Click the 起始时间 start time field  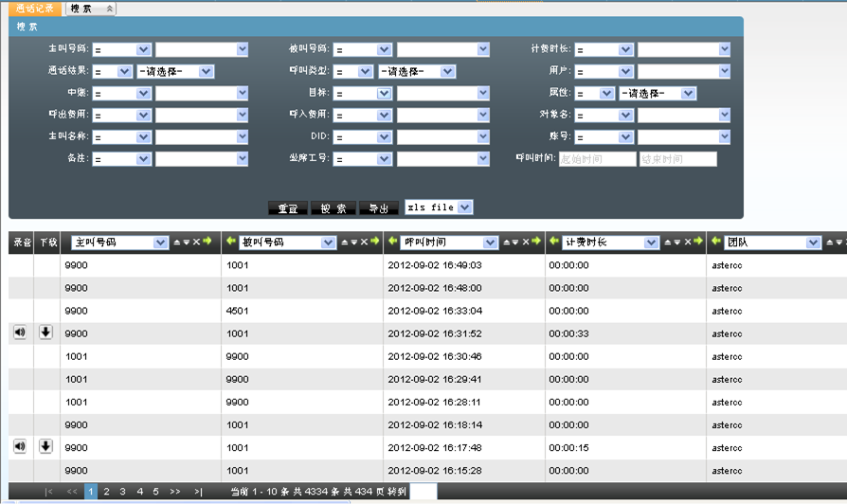point(597,159)
